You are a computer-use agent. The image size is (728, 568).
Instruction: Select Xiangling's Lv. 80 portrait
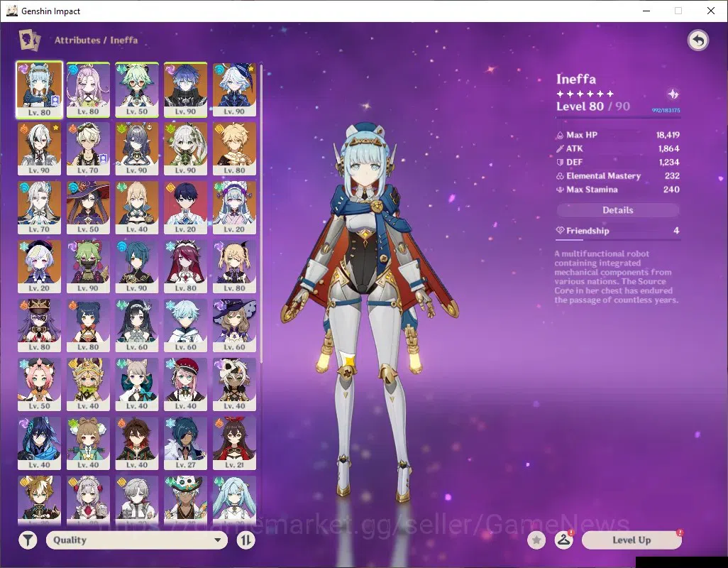click(x=88, y=326)
